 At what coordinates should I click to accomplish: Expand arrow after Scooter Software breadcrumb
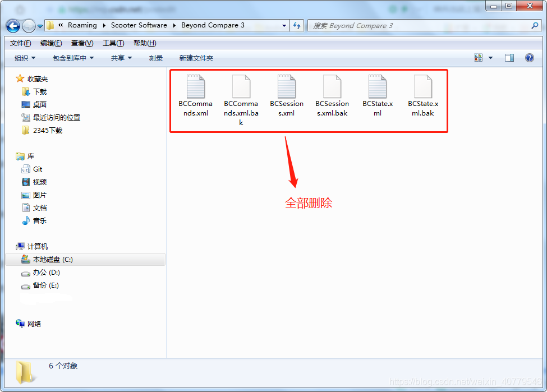click(174, 25)
